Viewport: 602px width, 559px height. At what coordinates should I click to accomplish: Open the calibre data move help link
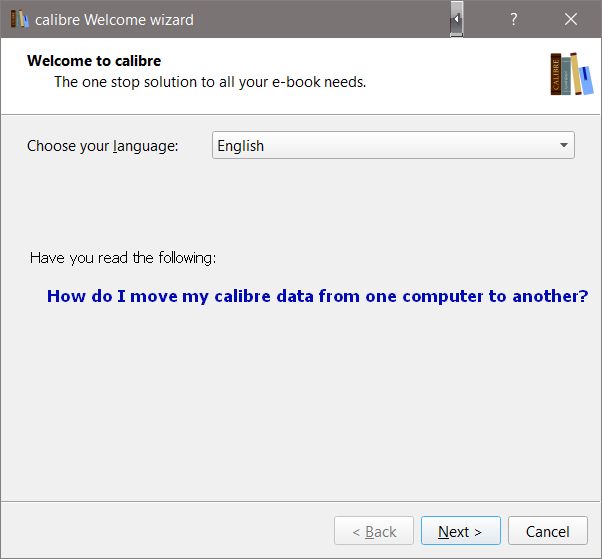click(x=318, y=296)
